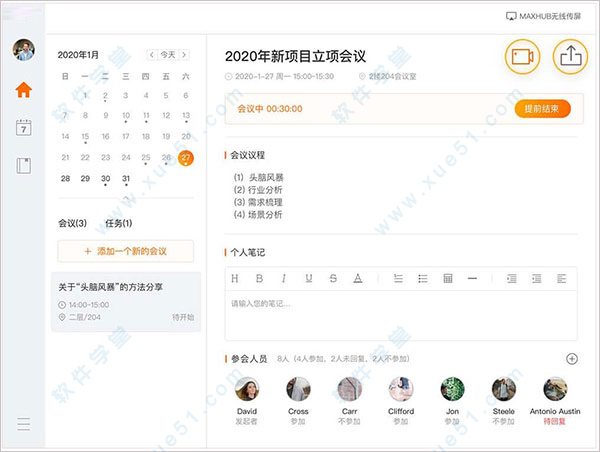The width and height of the screenshot is (600, 452).
Task: Insert numbered list in notes
Action: tap(398, 279)
